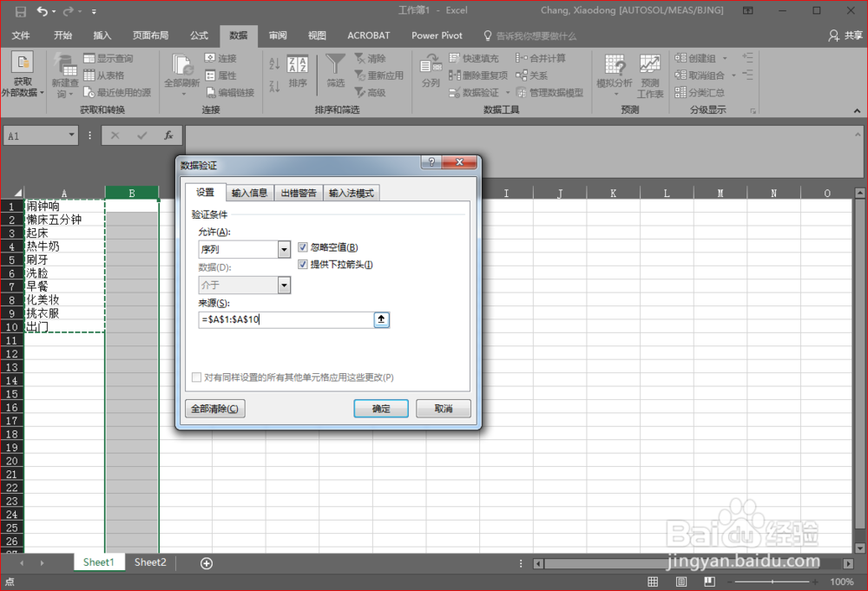
Task: Confirm validation with the 确定 button
Action: click(x=380, y=408)
